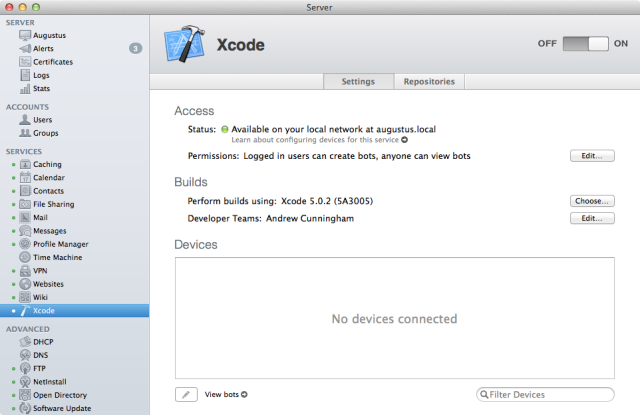Open the Alerts icon in sidebar
Image resolution: width=640 pixels, height=415 pixels.
click(25, 49)
